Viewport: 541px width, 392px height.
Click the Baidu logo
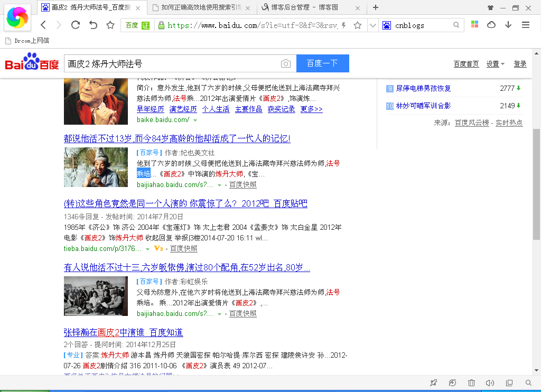click(x=32, y=62)
